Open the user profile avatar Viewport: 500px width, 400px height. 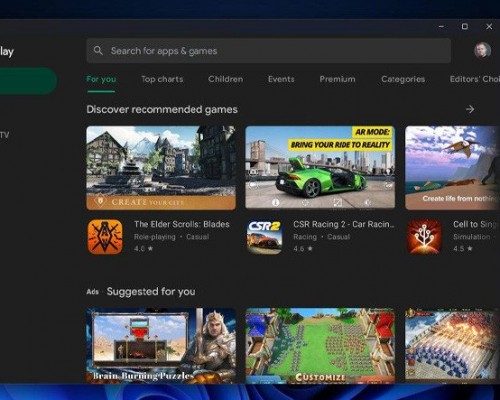[482, 51]
